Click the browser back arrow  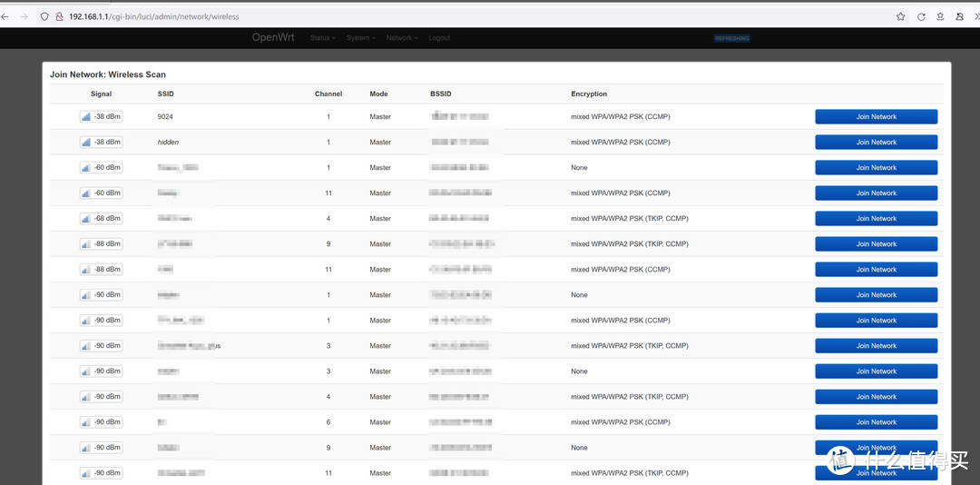click(x=5, y=16)
